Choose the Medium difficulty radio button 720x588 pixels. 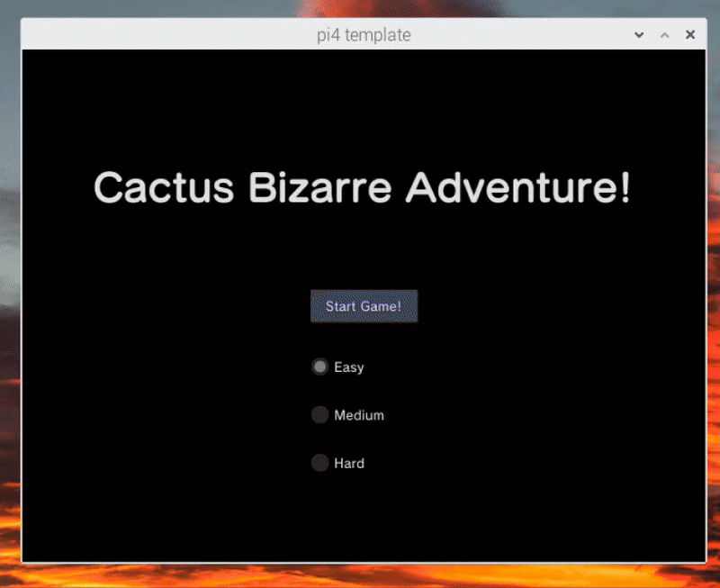(320, 415)
